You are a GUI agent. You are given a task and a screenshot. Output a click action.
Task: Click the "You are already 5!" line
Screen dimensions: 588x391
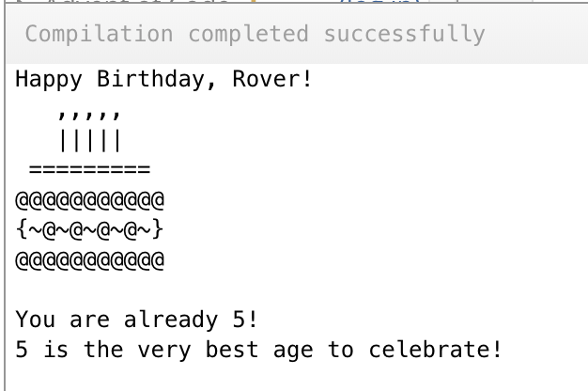(x=136, y=320)
